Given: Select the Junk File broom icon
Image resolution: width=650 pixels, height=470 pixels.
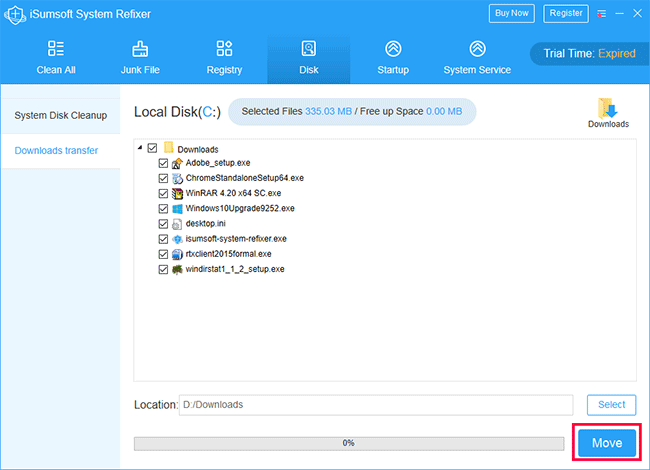Looking at the screenshot, I should click(140, 49).
